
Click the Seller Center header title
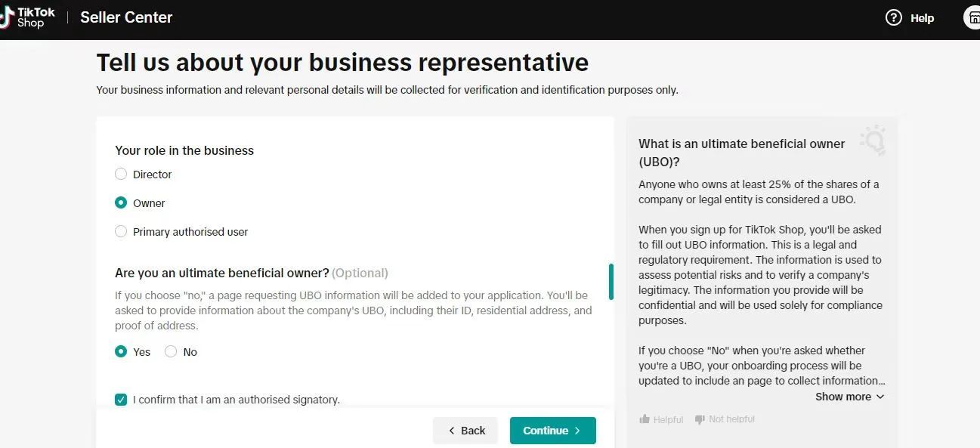[126, 17]
